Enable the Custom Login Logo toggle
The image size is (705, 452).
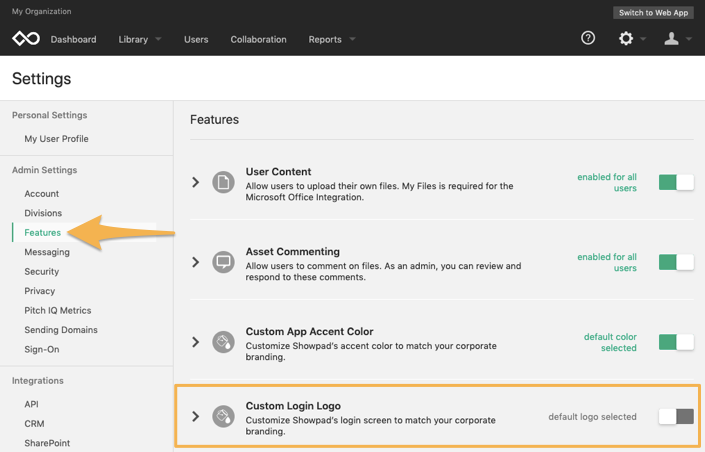tap(676, 416)
